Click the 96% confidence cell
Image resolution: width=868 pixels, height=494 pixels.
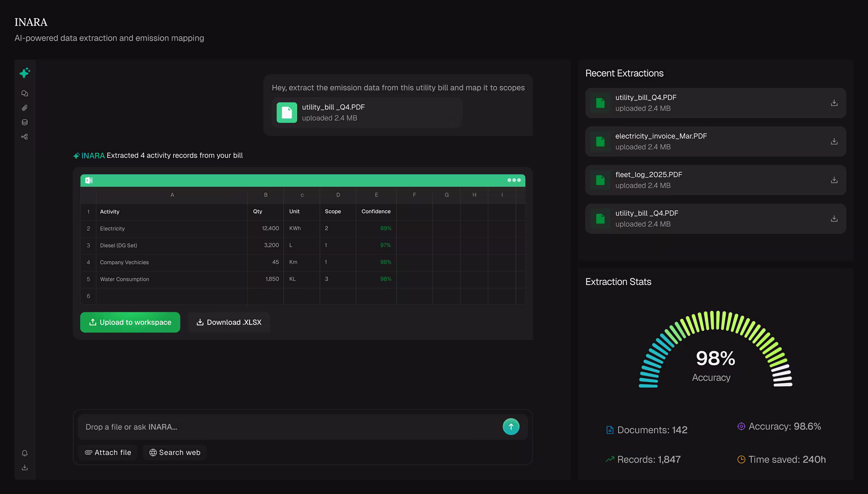click(x=376, y=279)
